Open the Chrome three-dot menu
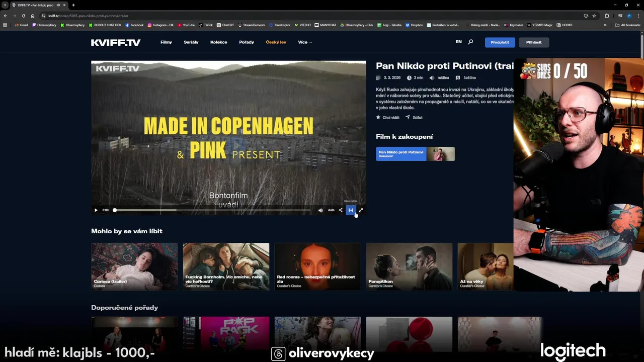Viewport: 644px width, 362px height. click(639, 16)
